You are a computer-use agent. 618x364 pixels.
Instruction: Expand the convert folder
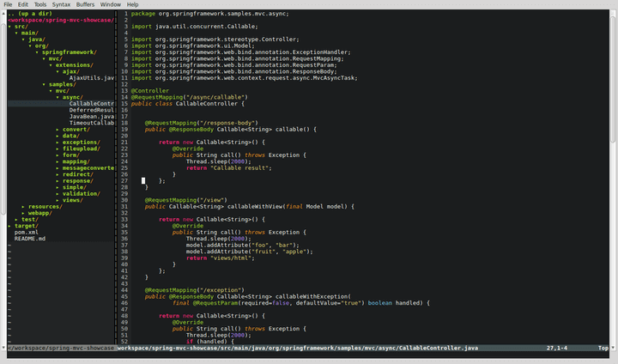point(75,130)
